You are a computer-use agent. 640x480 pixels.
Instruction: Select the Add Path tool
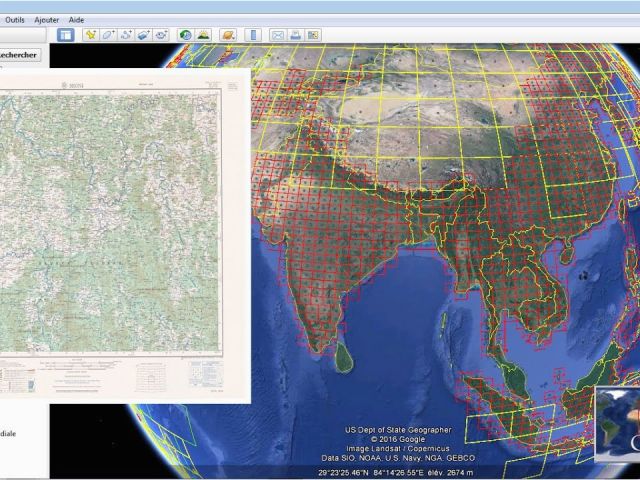tap(126, 35)
